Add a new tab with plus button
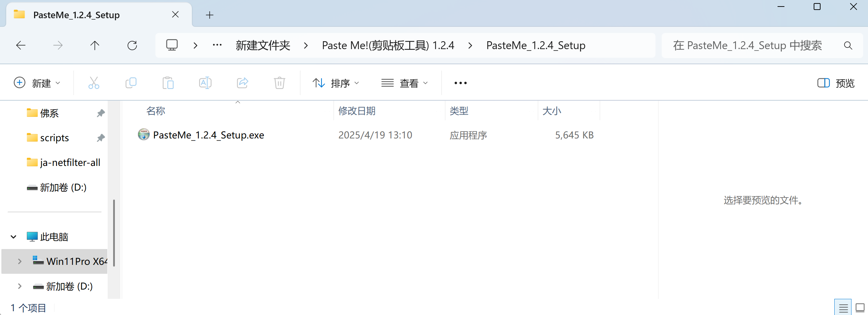The height and width of the screenshot is (315, 868). pyautogui.click(x=209, y=15)
